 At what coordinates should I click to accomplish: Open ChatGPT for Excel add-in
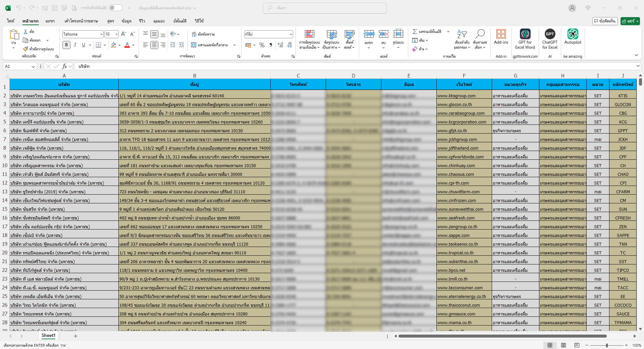(x=550, y=39)
